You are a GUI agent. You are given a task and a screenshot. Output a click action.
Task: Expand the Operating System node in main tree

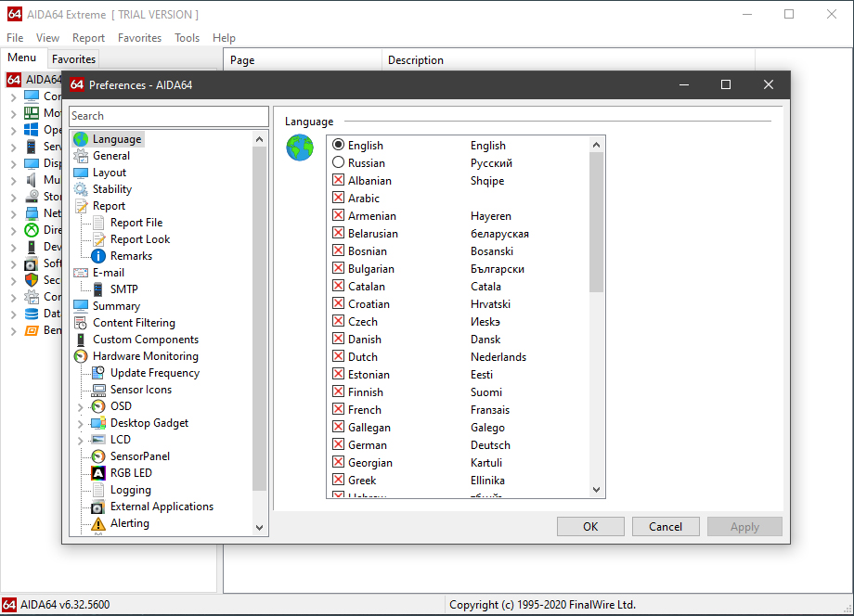point(14,131)
